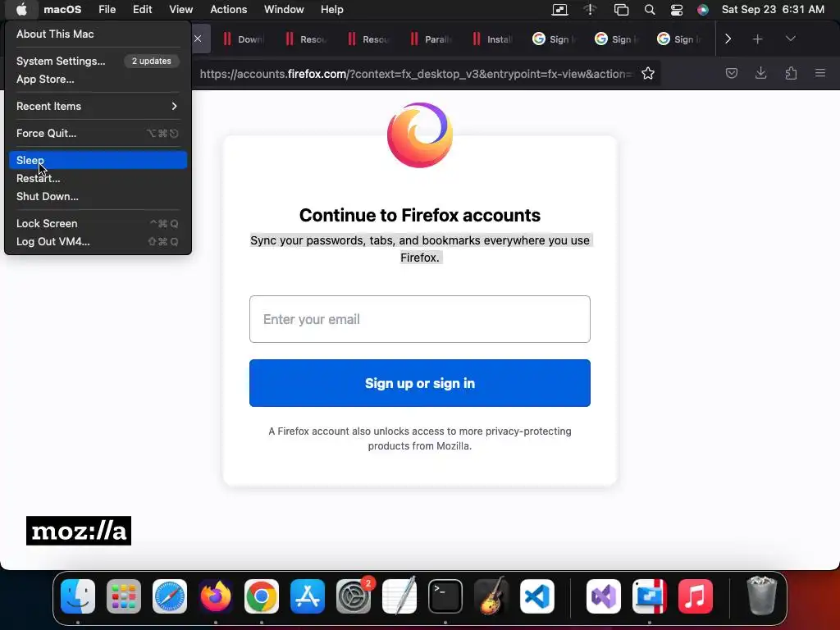Click Siri icon in menu bar
The width and height of the screenshot is (840, 630).
tap(703, 10)
